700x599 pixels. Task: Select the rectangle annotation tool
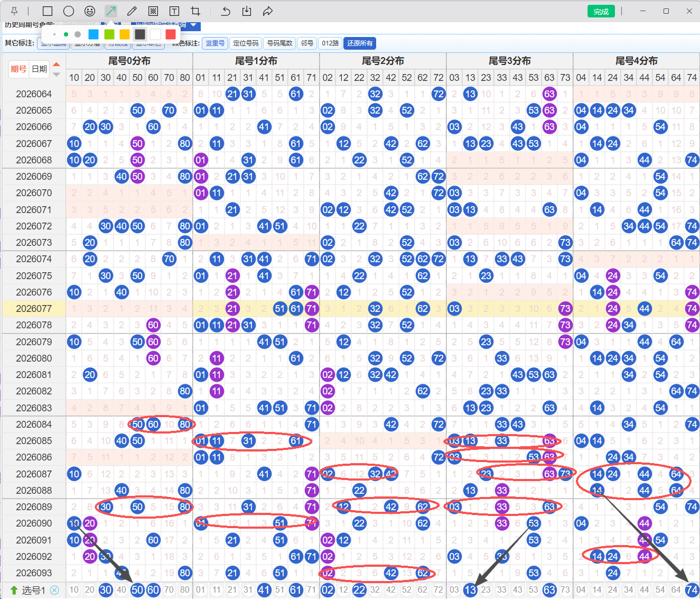click(48, 11)
